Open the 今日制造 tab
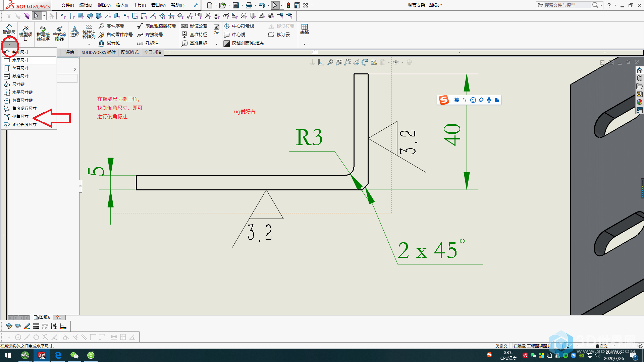Viewport: 644px width, 362px height. click(153, 52)
